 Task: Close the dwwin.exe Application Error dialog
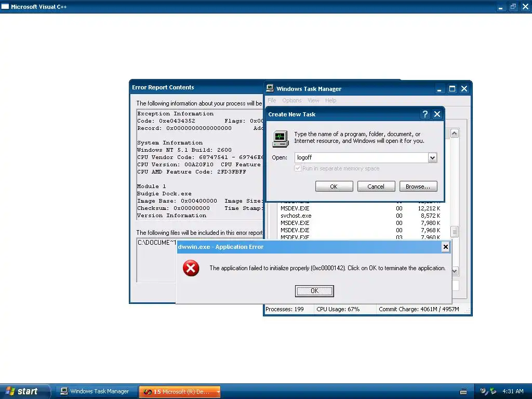(x=445, y=247)
